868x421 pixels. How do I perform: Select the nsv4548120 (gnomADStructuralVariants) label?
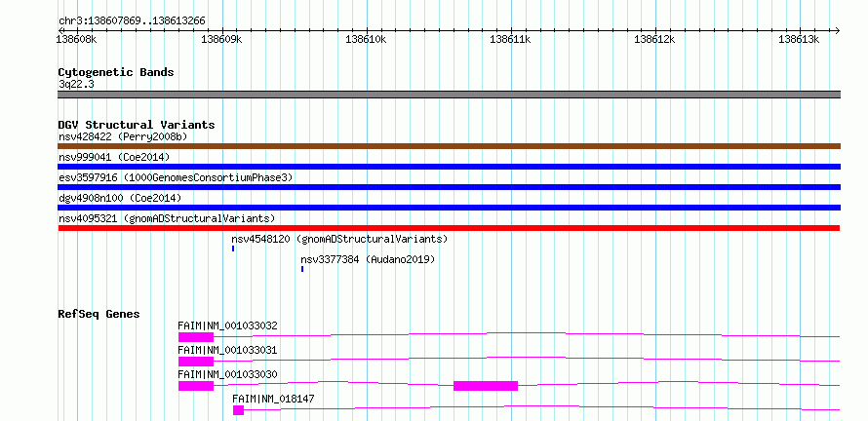(339, 239)
